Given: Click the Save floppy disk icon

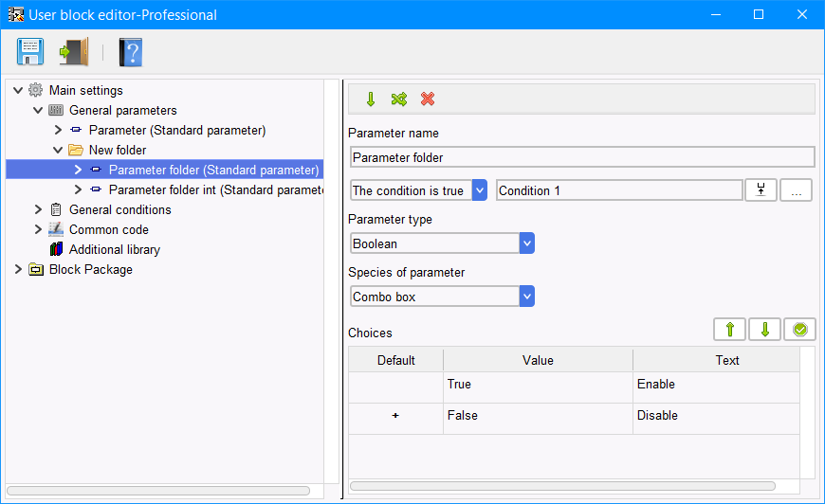Looking at the screenshot, I should pos(30,51).
